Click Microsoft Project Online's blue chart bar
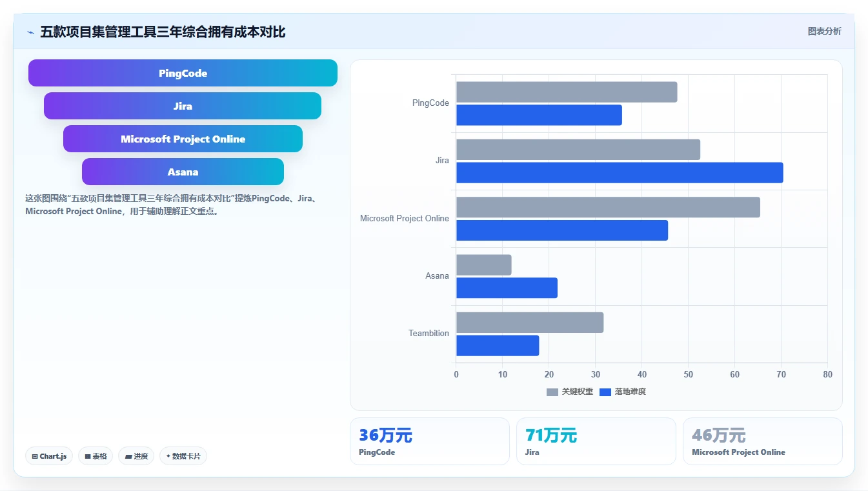 [562, 230]
